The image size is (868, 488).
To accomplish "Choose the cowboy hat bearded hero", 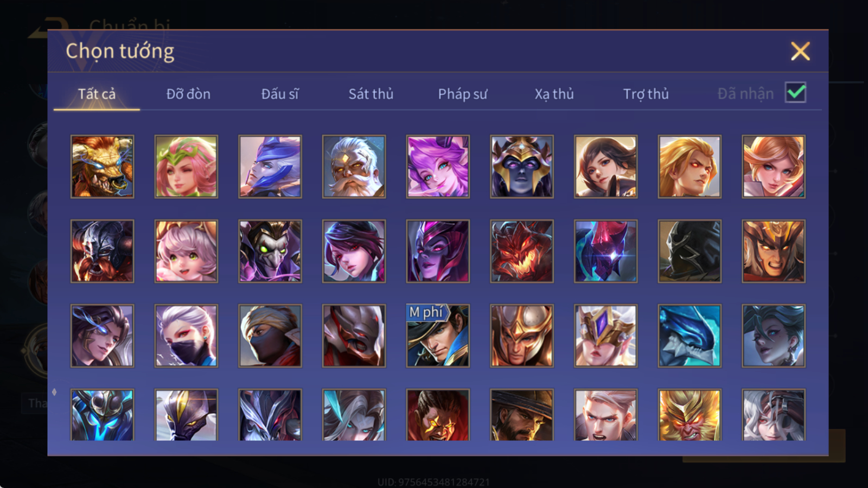I will pos(522,415).
